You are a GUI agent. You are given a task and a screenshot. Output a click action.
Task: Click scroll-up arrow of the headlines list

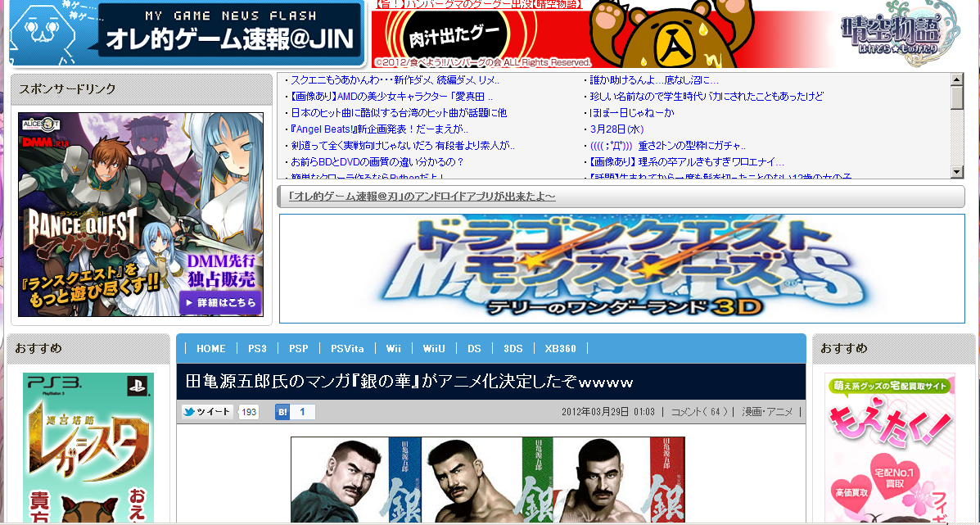tap(958, 79)
